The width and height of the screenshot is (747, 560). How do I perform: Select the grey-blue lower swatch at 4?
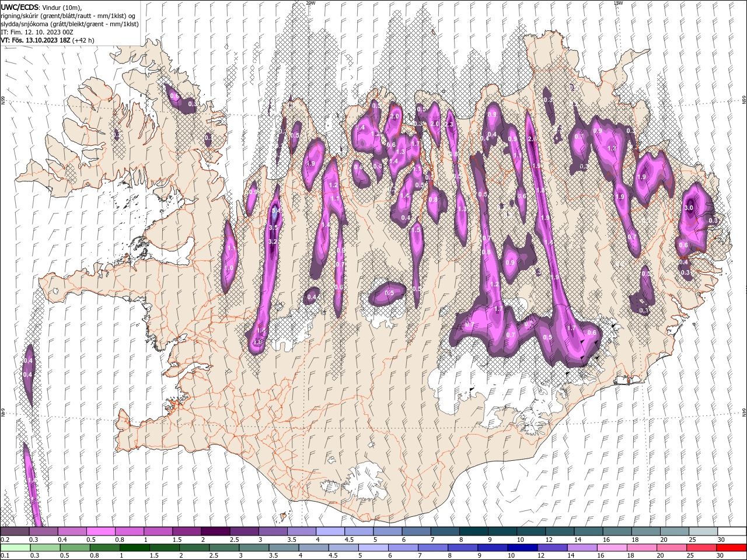point(313,548)
